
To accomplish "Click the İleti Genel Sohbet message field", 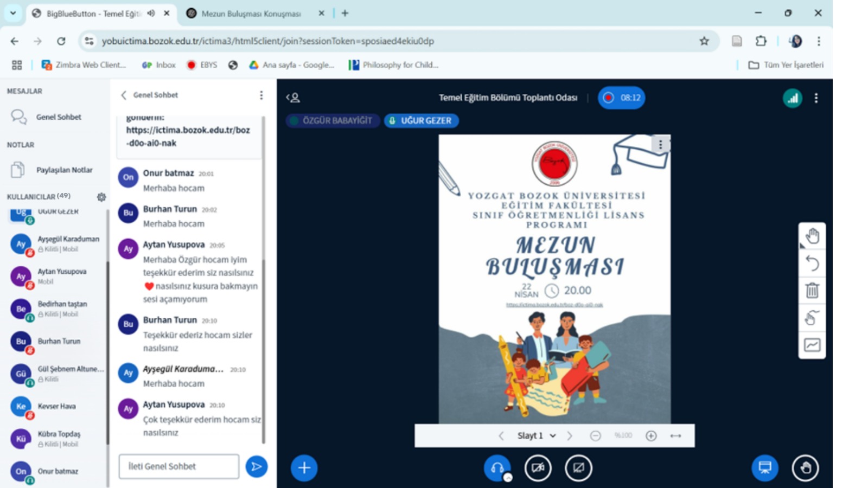I will (x=179, y=466).
